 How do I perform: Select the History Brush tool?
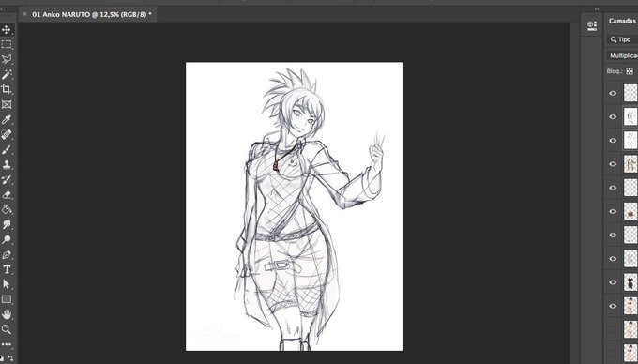click(x=7, y=180)
